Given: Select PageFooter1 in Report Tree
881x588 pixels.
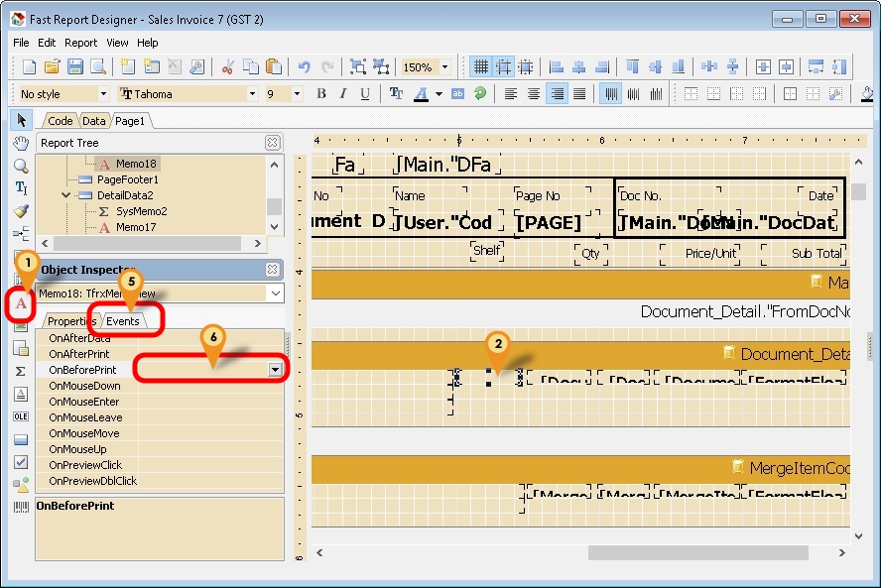Looking at the screenshot, I should [127, 179].
